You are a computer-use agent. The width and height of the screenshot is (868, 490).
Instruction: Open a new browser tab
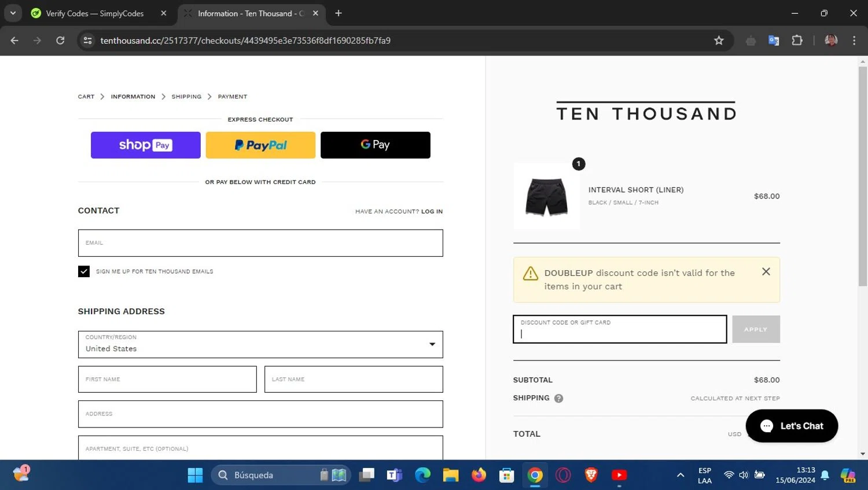[x=339, y=13]
